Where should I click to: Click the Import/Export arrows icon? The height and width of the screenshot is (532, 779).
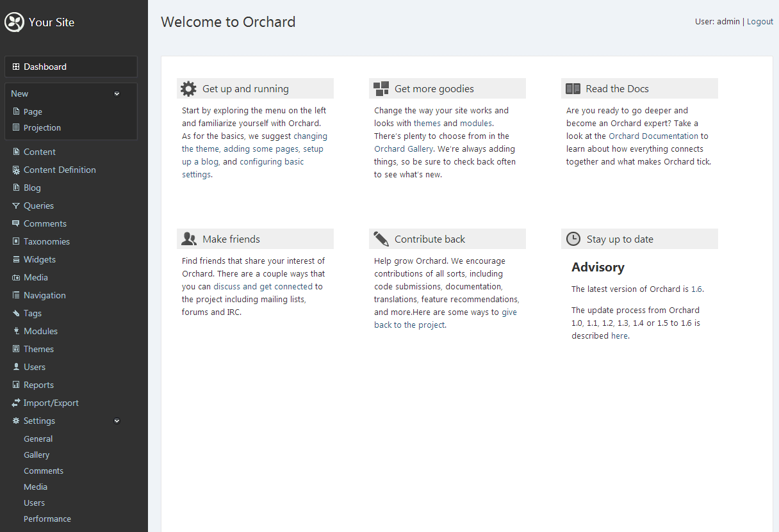[x=16, y=403]
